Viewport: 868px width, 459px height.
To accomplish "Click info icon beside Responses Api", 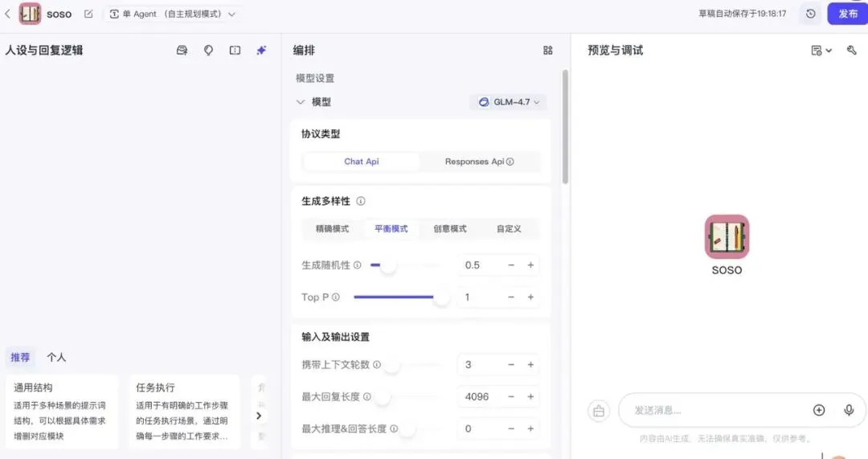I will tap(510, 162).
